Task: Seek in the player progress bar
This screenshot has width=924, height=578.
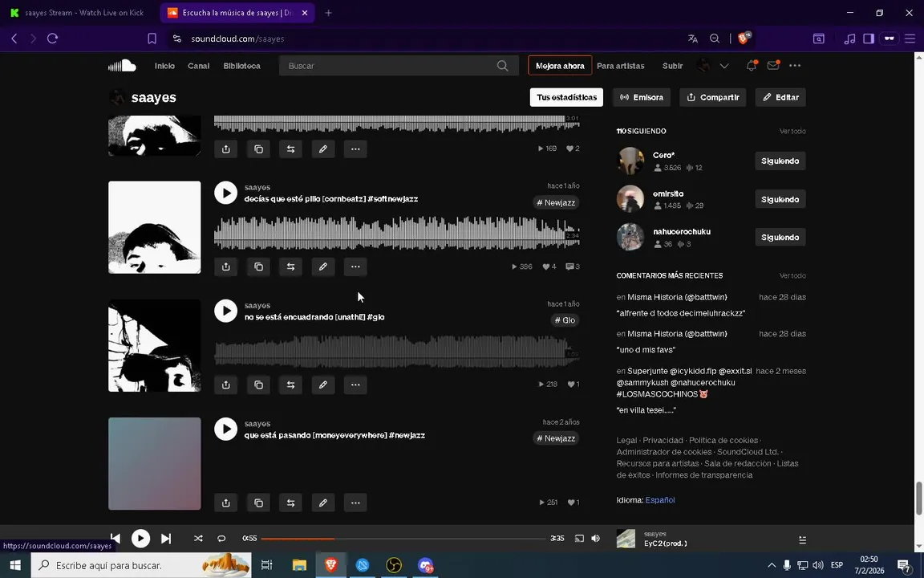Action: point(403,538)
